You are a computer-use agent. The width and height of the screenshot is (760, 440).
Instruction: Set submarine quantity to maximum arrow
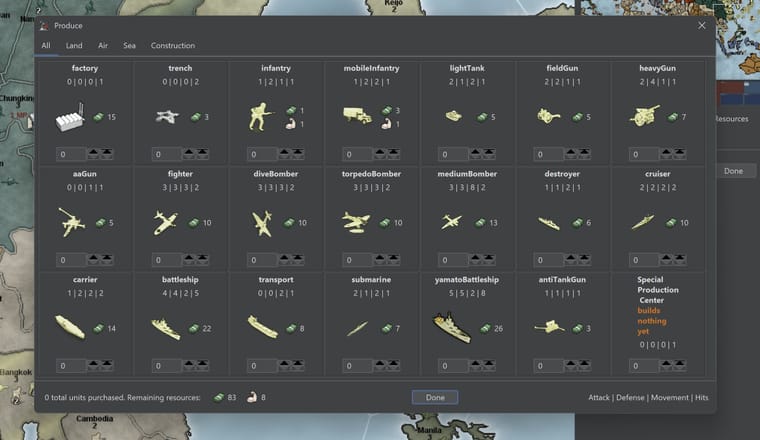pyautogui.click(x=393, y=365)
